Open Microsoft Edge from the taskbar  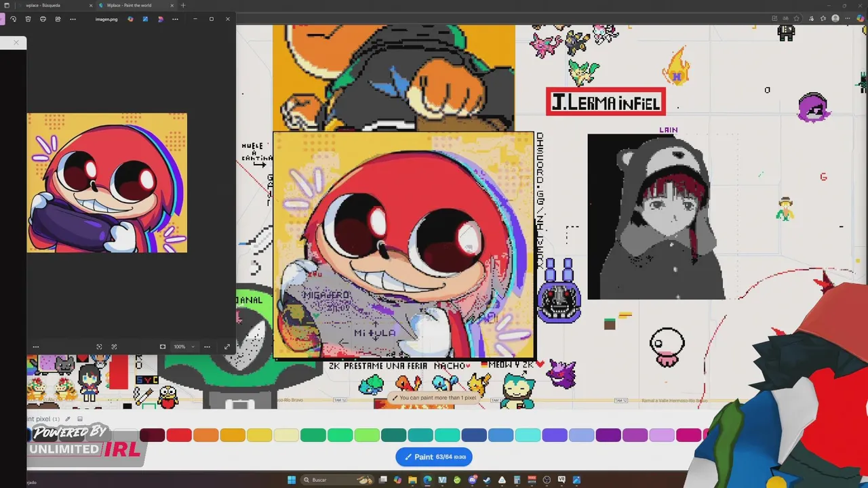click(x=427, y=480)
